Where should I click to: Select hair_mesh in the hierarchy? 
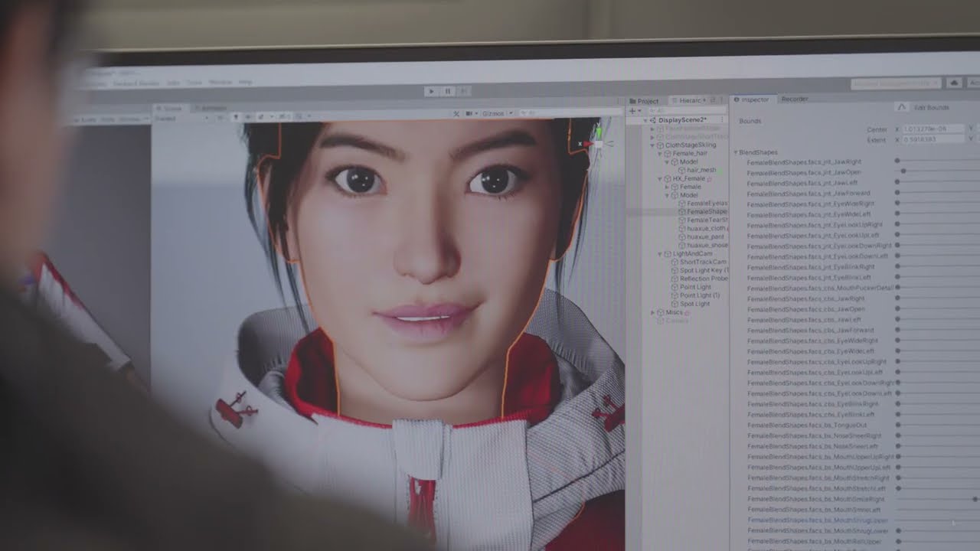[x=701, y=170]
